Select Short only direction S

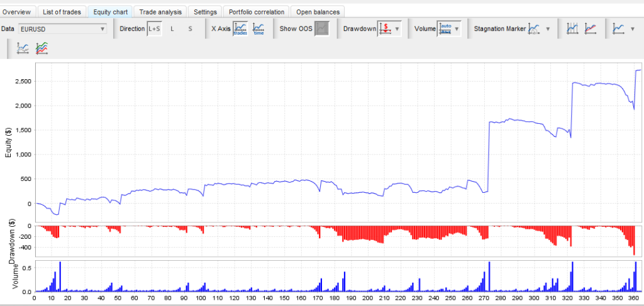pyautogui.click(x=191, y=28)
